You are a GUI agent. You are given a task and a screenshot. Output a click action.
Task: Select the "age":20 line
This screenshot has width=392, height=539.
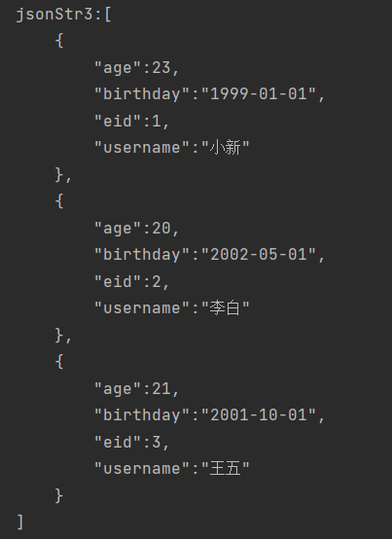coord(137,229)
